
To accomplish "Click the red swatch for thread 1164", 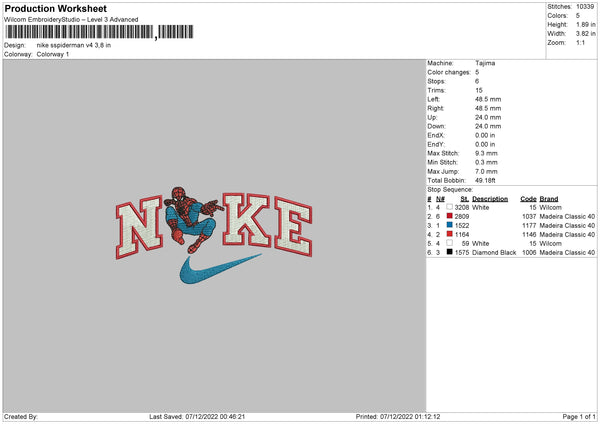I will click(450, 234).
